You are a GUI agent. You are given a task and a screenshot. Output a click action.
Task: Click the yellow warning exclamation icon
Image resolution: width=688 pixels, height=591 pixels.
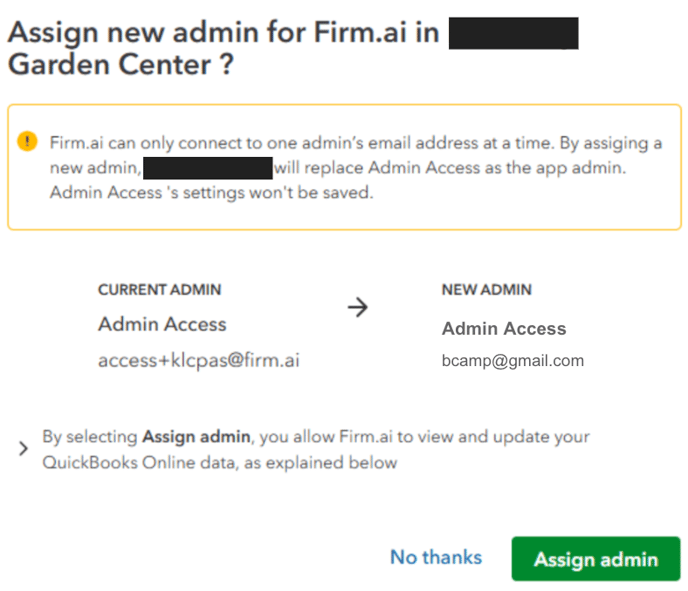pyautogui.click(x=28, y=141)
